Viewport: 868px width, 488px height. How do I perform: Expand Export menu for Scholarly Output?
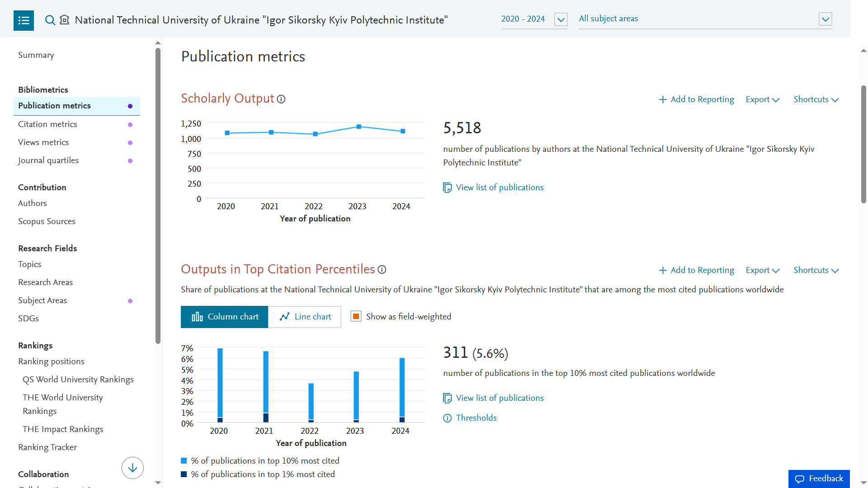coord(762,99)
